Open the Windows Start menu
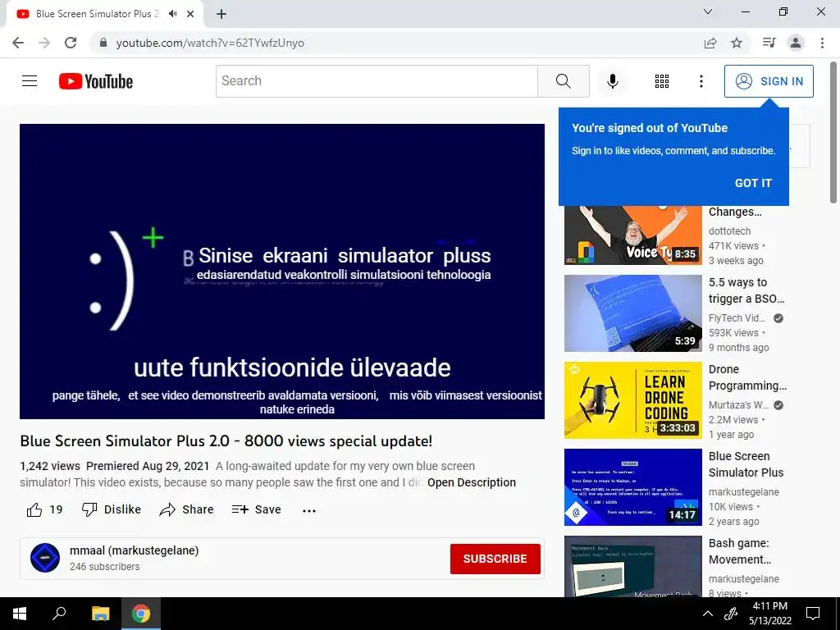 pos(20,614)
